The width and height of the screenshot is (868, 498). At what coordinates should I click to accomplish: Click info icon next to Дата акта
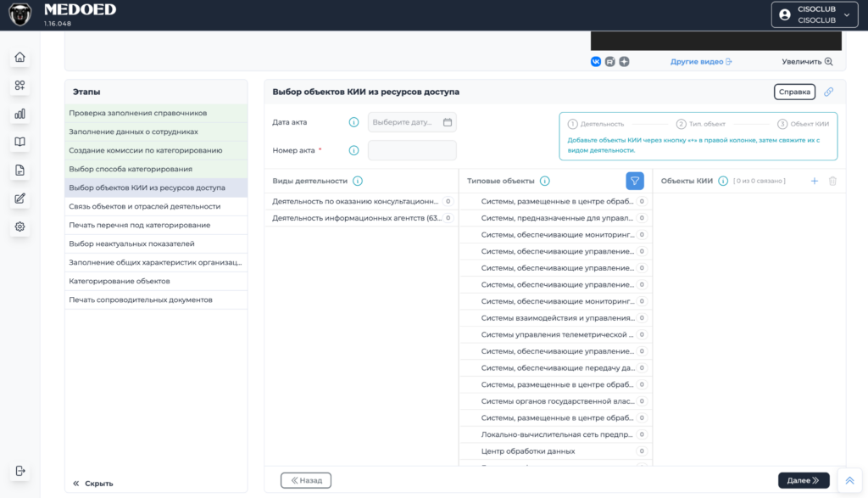pyautogui.click(x=353, y=122)
